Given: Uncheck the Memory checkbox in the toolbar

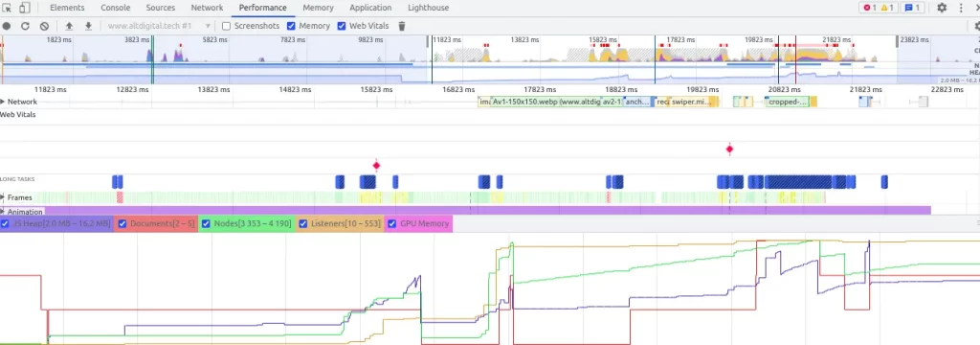Looking at the screenshot, I should (x=291, y=26).
